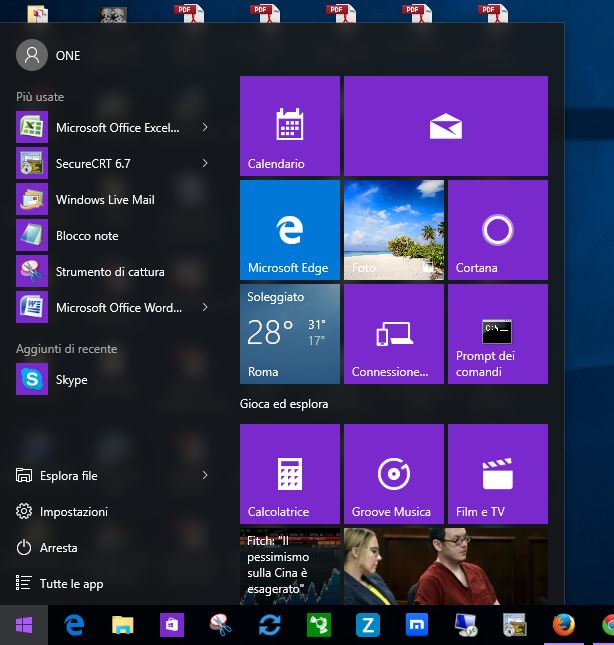Open the Calendario tile

[x=290, y=126]
